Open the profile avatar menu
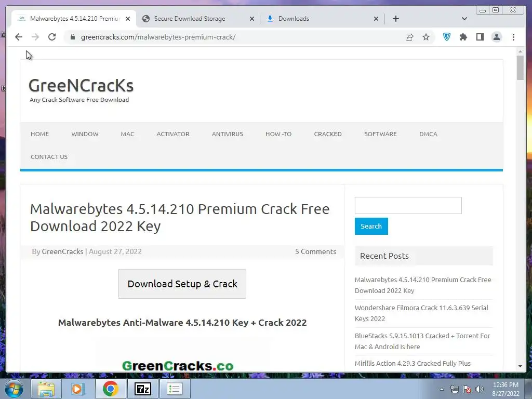Screen dimensions: 532x399 click(497, 37)
